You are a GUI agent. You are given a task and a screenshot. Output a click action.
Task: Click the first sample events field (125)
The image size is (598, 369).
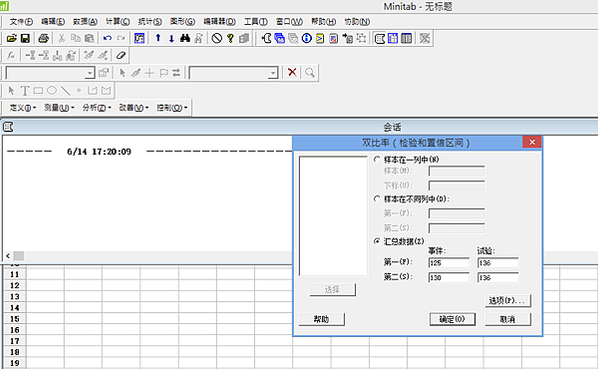point(449,263)
